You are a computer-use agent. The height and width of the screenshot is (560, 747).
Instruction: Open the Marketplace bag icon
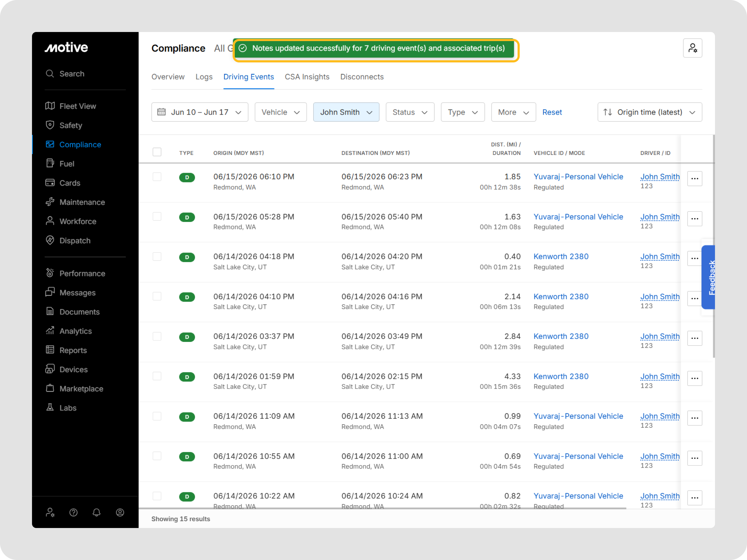tap(50, 388)
